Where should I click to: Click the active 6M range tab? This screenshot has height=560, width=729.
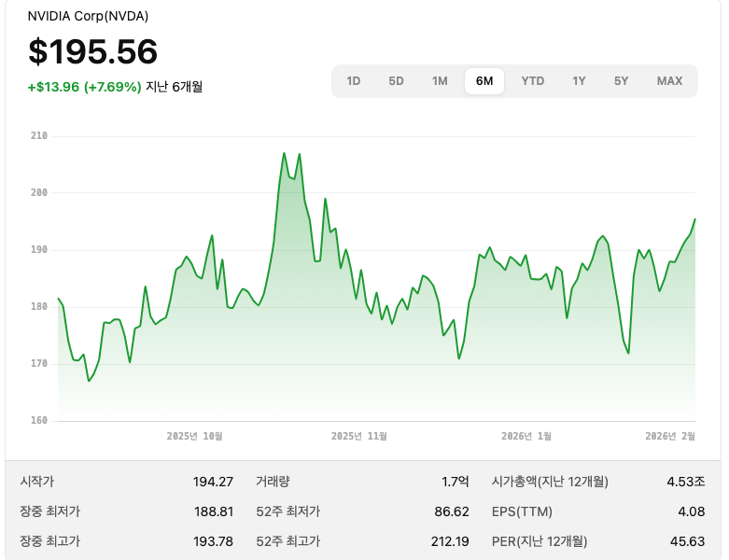coord(484,81)
